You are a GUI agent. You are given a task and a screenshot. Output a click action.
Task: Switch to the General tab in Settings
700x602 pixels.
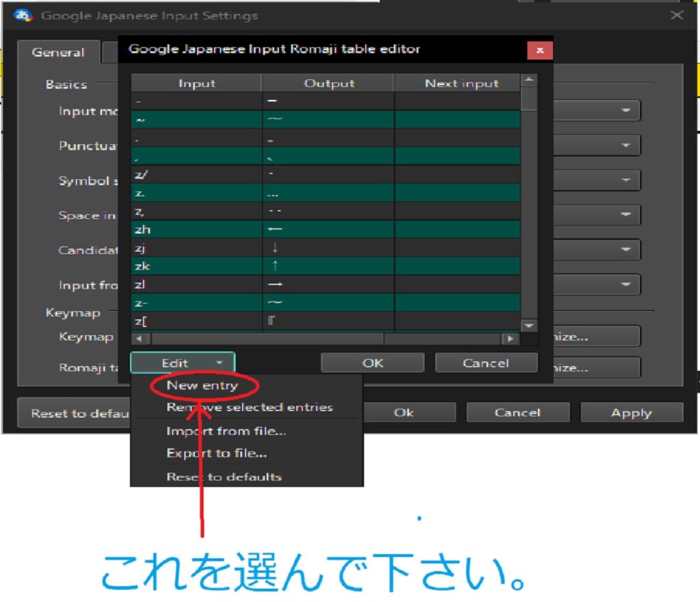(58, 52)
